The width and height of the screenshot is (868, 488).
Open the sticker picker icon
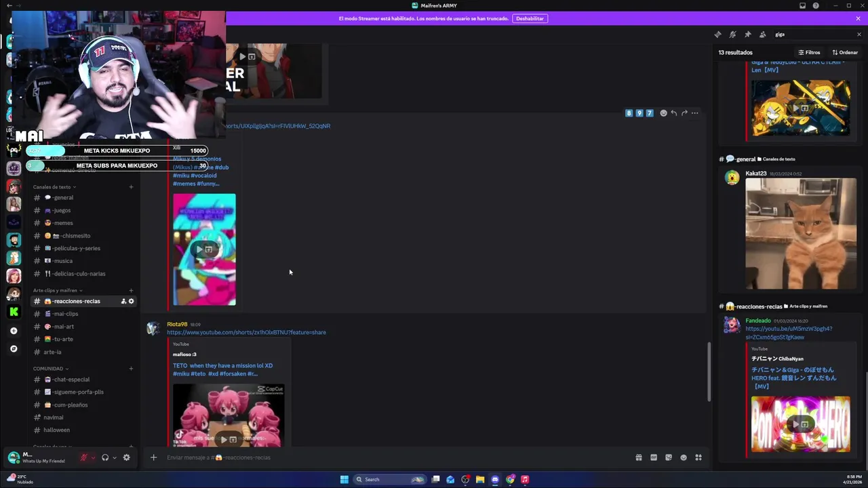[669, 457]
